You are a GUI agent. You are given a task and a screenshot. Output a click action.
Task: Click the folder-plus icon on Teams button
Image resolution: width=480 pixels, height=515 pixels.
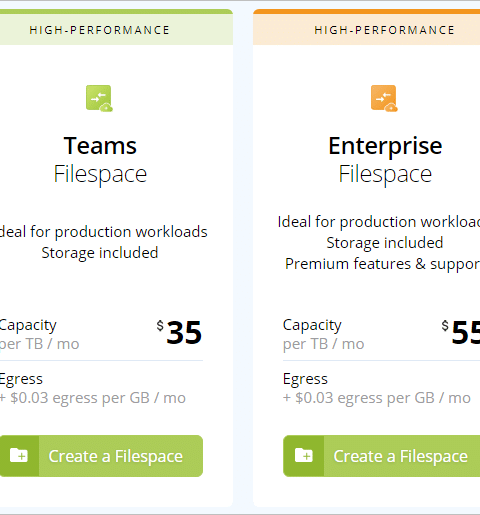(19, 456)
